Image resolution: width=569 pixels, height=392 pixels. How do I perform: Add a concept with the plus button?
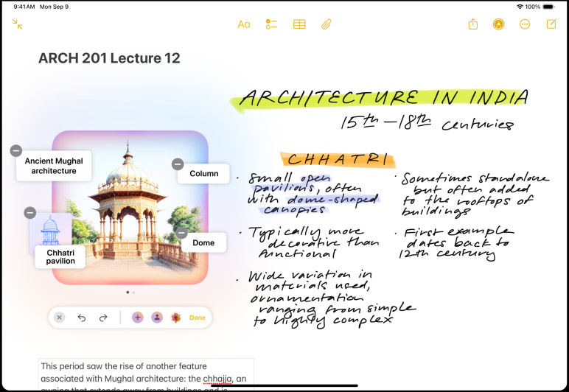[x=137, y=318]
